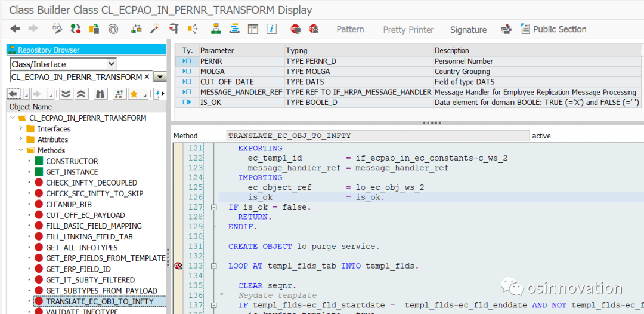
Task: Open favorites star dropdown arrow
Action: click(x=145, y=95)
